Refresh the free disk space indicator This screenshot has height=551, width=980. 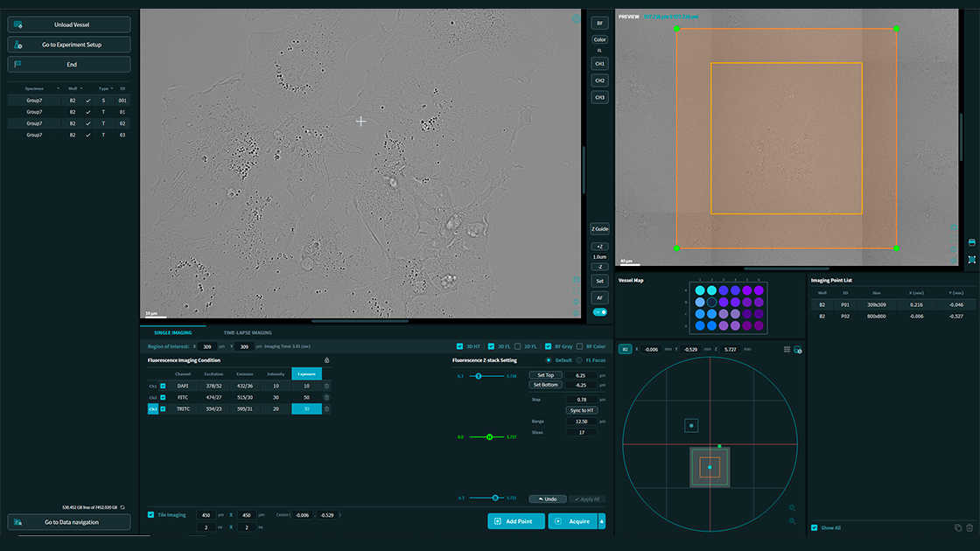(122, 507)
